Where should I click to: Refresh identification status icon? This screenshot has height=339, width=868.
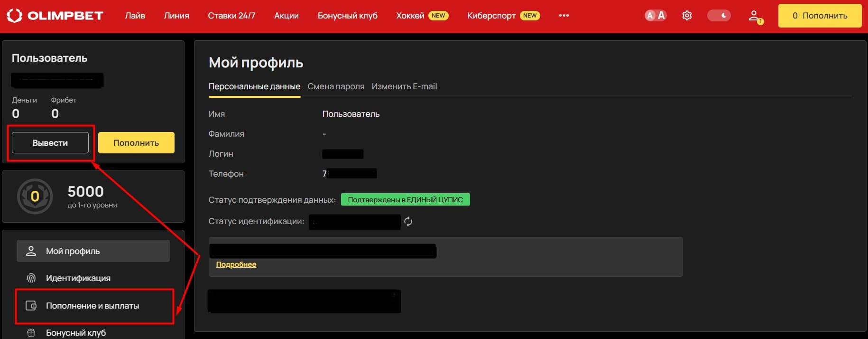click(x=408, y=222)
